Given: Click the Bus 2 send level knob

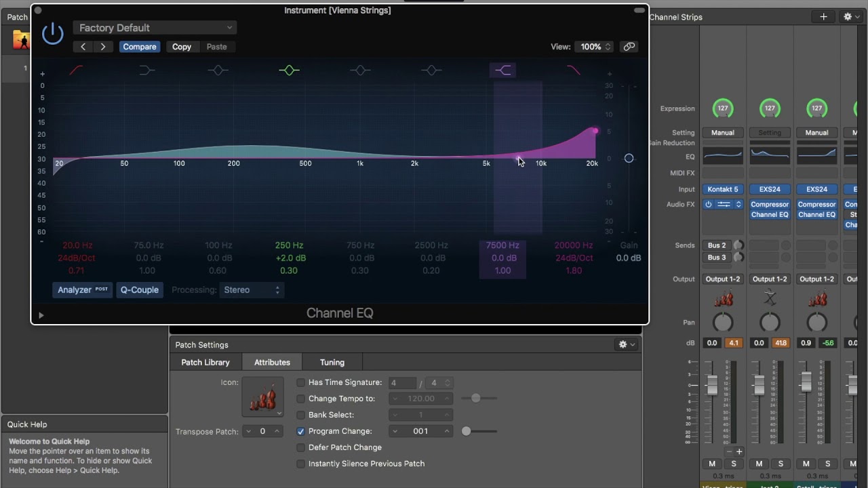Looking at the screenshot, I should pos(738,245).
